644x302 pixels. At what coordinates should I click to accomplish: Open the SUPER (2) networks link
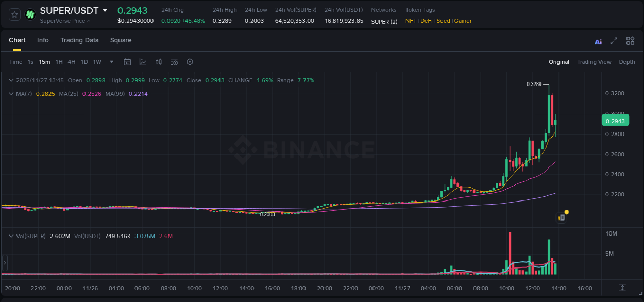pos(384,21)
